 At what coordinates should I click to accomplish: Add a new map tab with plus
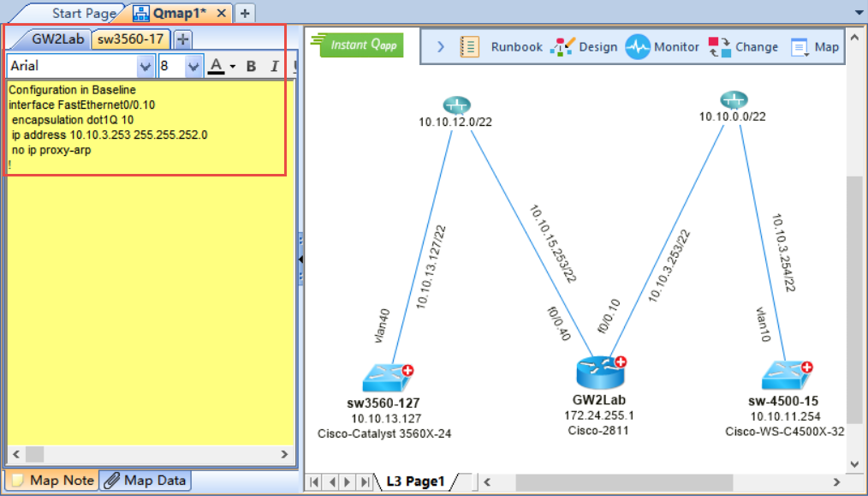point(245,13)
